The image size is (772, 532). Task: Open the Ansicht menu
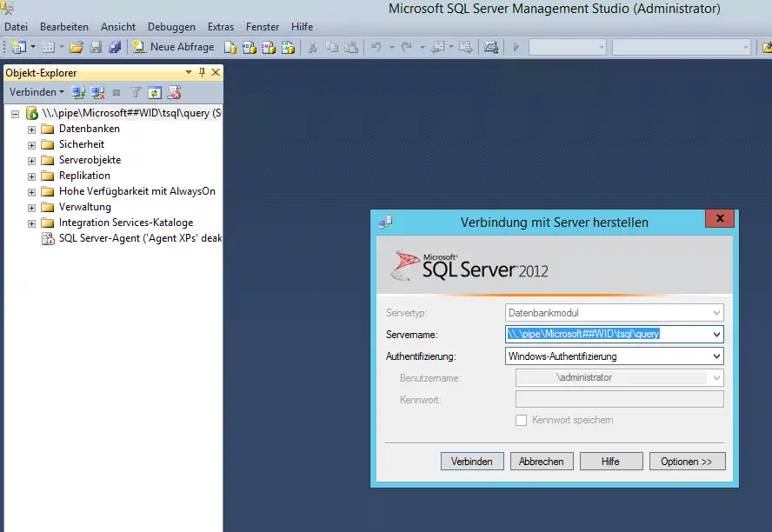pyautogui.click(x=118, y=27)
